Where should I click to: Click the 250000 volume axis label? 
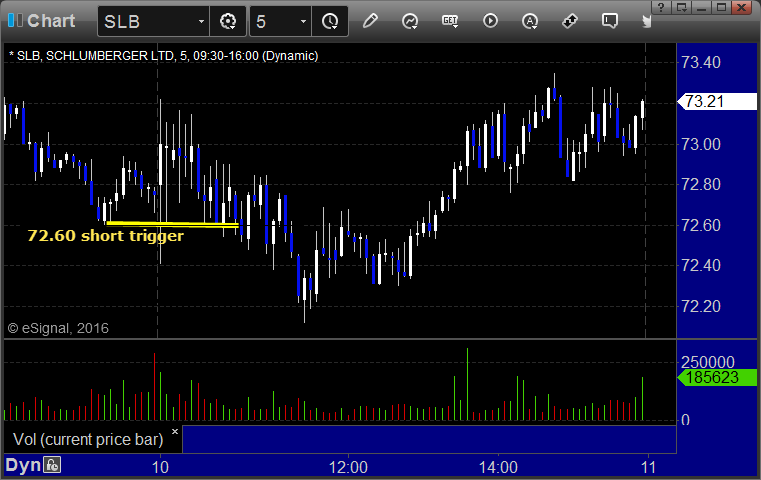pos(708,362)
